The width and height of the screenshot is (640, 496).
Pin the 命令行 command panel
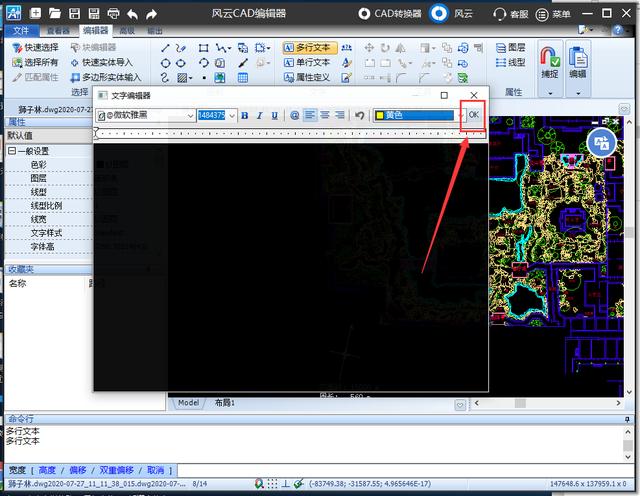[x=627, y=419]
